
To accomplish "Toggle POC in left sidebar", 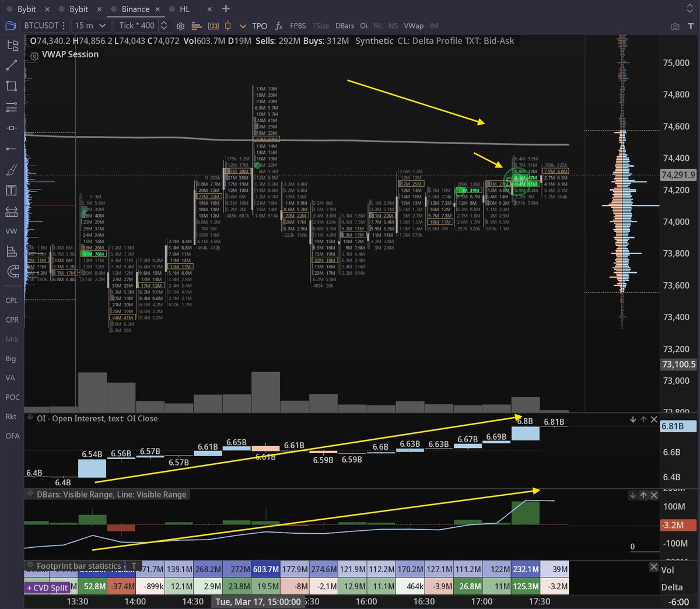I will click(12, 397).
